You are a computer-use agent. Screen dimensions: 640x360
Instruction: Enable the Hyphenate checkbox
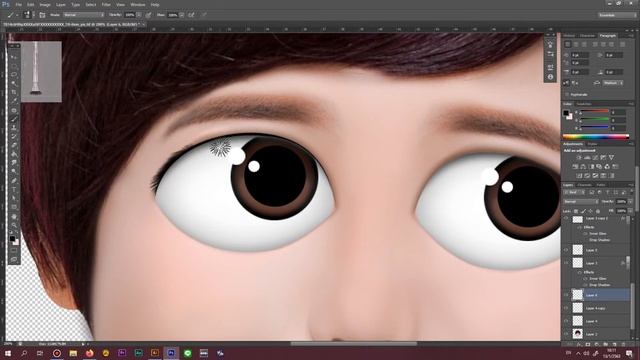pos(567,94)
